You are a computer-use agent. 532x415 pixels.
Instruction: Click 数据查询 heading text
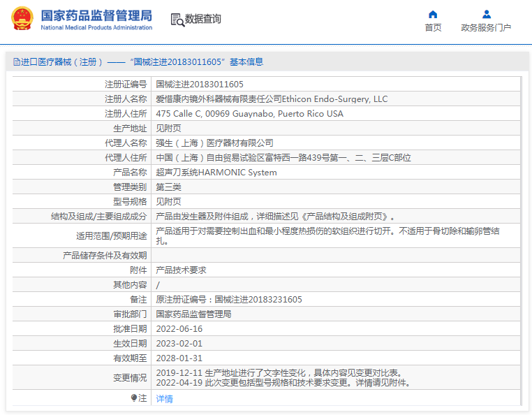tap(203, 19)
